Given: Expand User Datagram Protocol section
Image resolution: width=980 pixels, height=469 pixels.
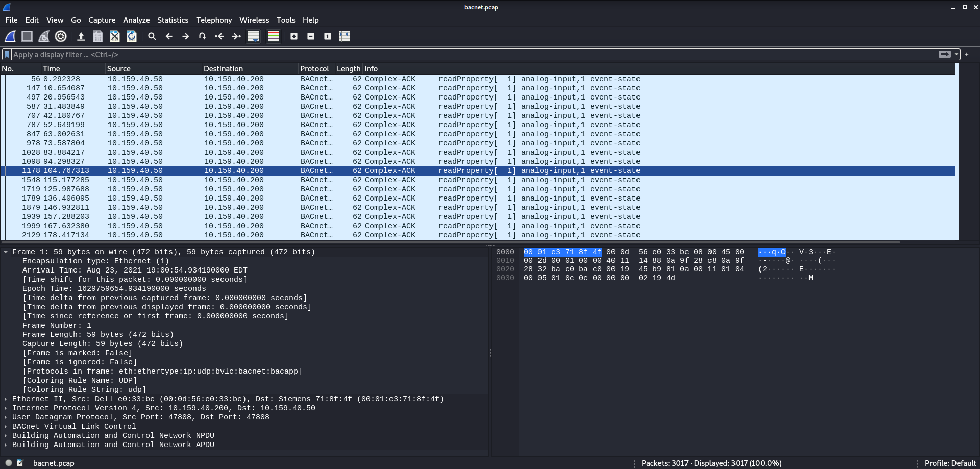Looking at the screenshot, I should (6, 417).
